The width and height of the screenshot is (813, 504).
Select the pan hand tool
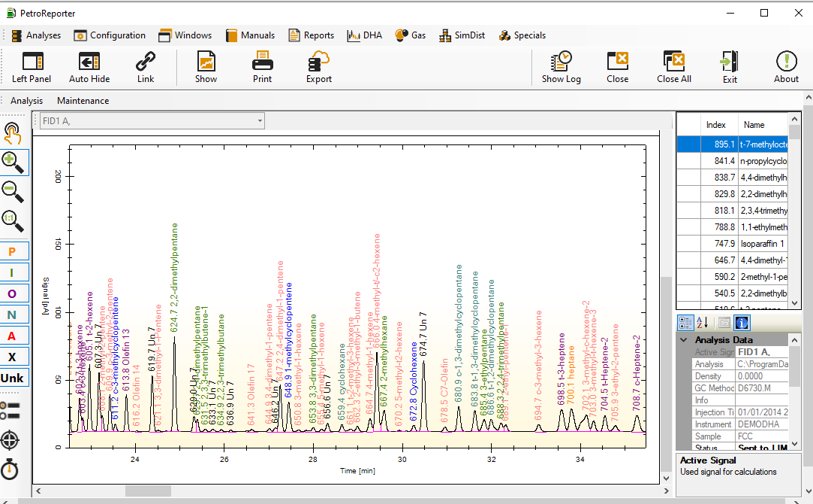(x=12, y=133)
